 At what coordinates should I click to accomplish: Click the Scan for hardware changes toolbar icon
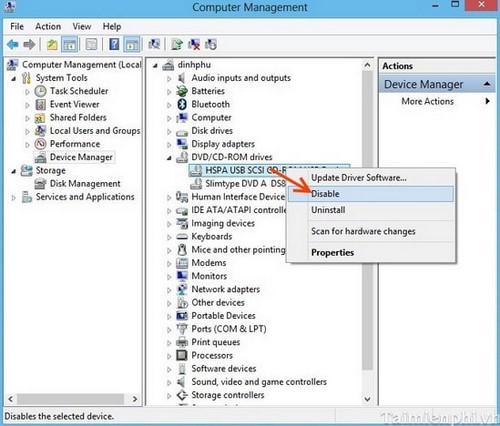point(154,44)
